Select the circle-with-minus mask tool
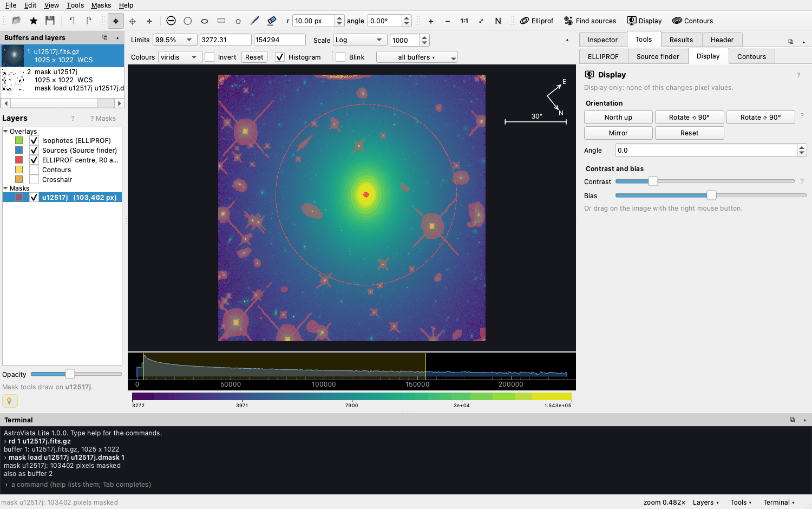The image size is (812, 509). (x=171, y=21)
